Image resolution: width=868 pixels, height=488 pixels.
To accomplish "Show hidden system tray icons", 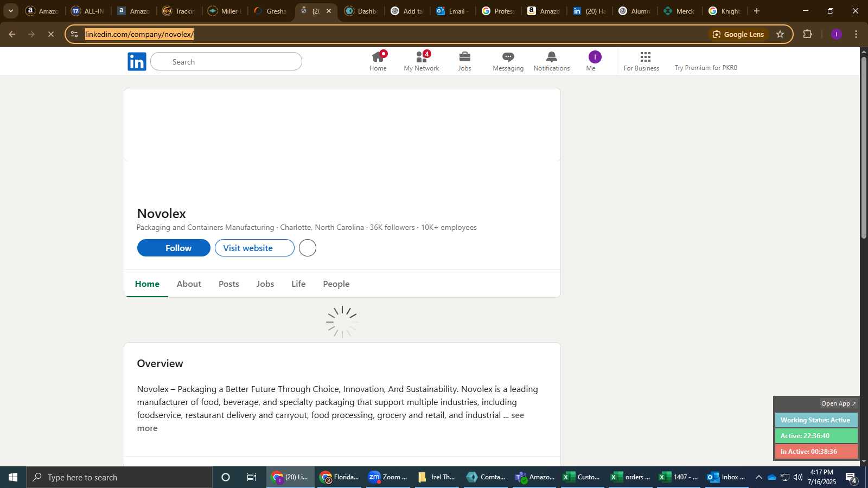I will tap(758, 477).
